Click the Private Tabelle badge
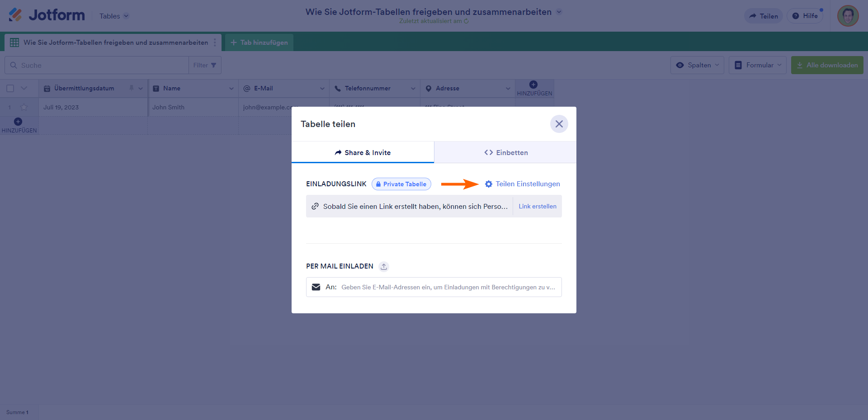This screenshot has width=868, height=420. point(401,184)
